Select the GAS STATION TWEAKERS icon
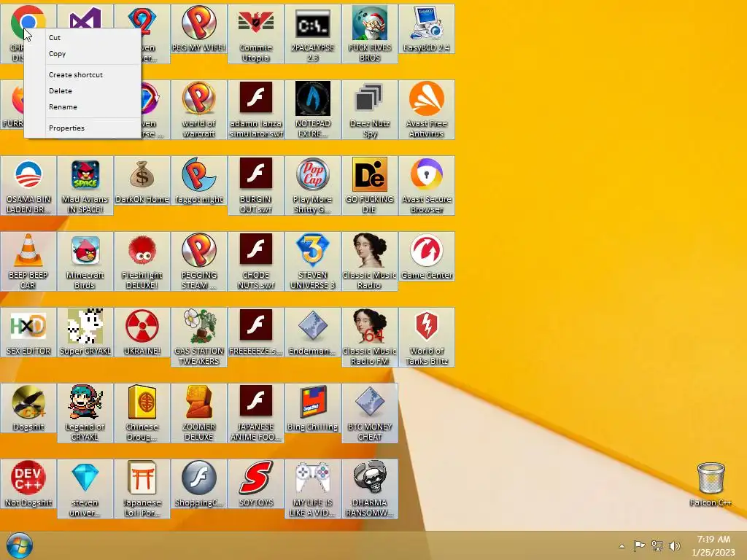Image resolution: width=747 pixels, height=560 pixels. pyautogui.click(x=198, y=337)
